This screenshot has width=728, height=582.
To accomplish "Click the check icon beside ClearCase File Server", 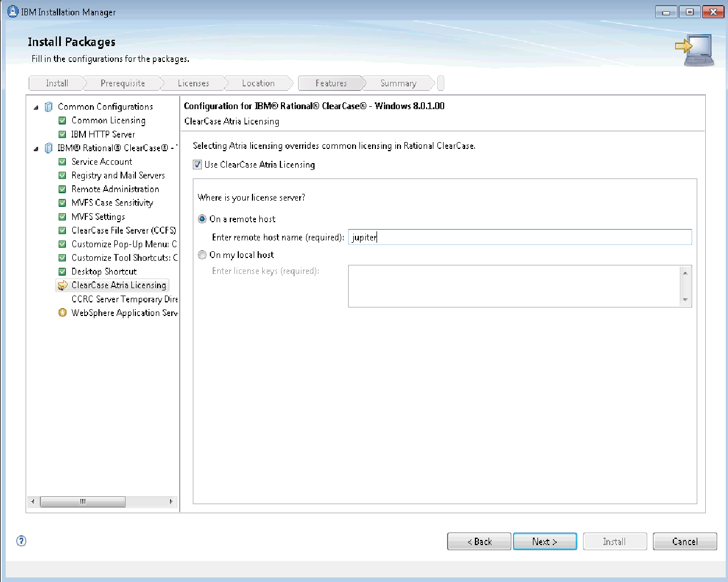I will pyautogui.click(x=63, y=230).
